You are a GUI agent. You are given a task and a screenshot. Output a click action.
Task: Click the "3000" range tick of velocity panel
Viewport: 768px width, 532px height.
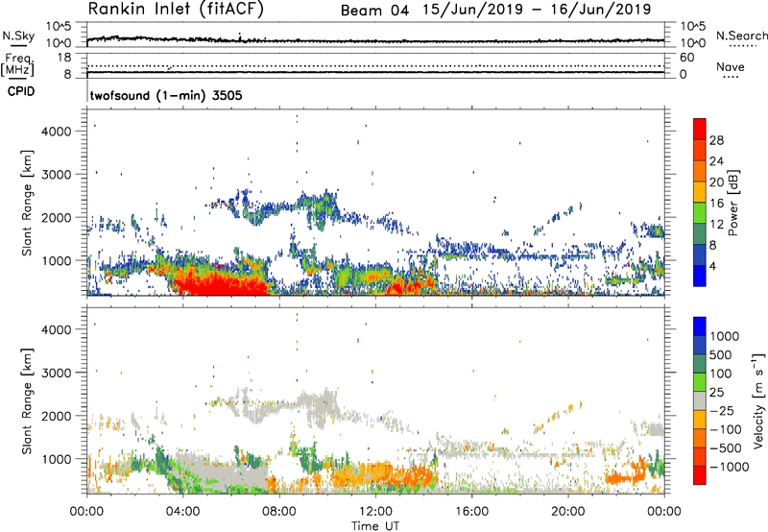pos(57,373)
